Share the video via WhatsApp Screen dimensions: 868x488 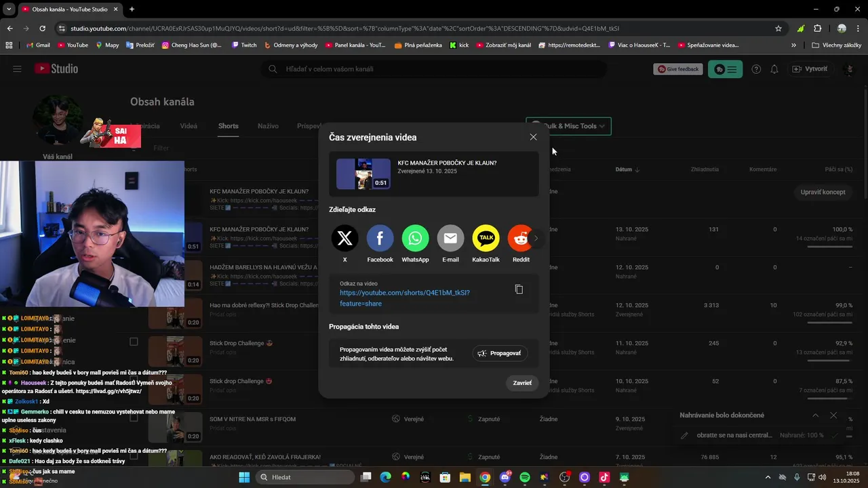(x=415, y=239)
